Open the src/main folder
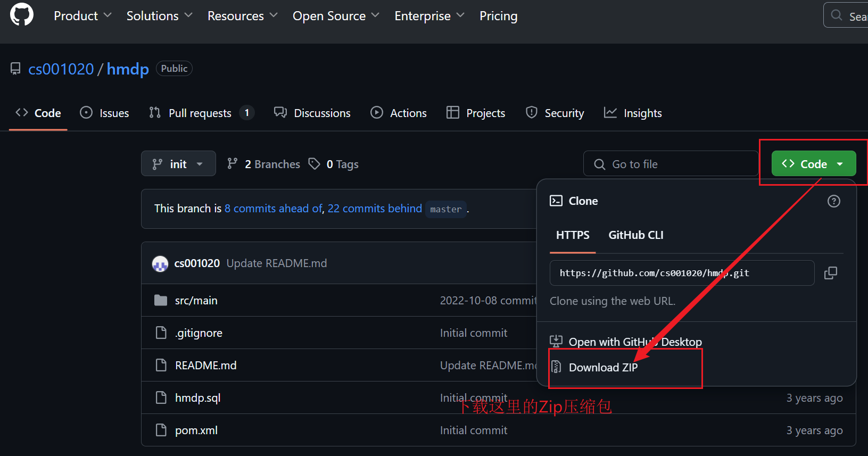The width and height of the screenshot is (868, 456). [196, 301]
